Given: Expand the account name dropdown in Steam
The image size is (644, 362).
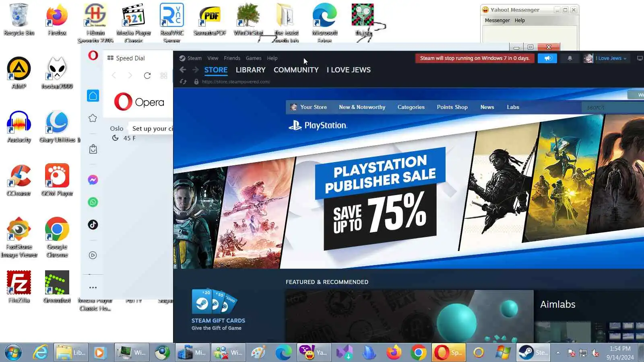Looking at the screenshot, I should pos(612,58).
